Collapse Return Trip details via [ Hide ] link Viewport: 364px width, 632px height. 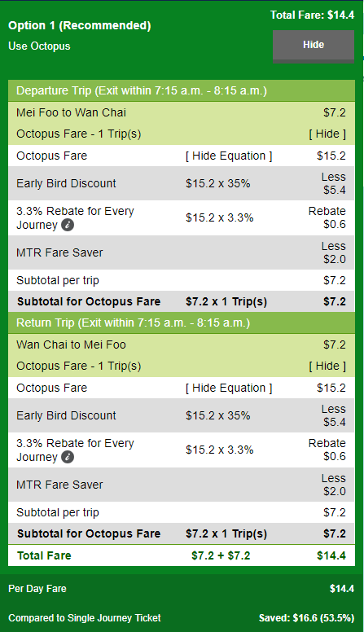[327, 366]
